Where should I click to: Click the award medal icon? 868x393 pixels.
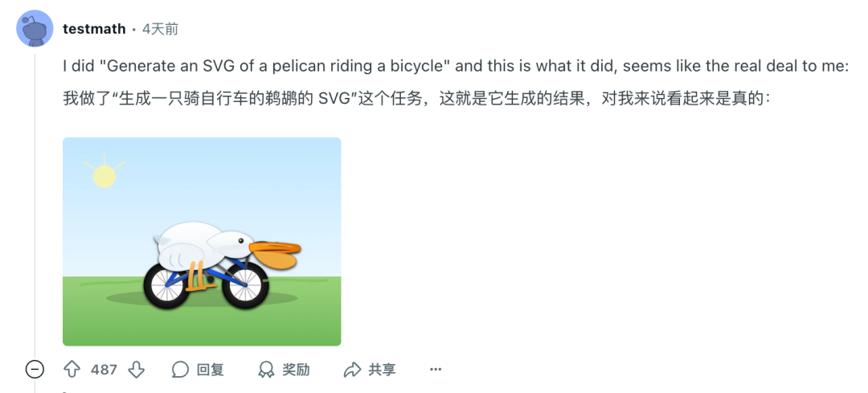[266, 369]
